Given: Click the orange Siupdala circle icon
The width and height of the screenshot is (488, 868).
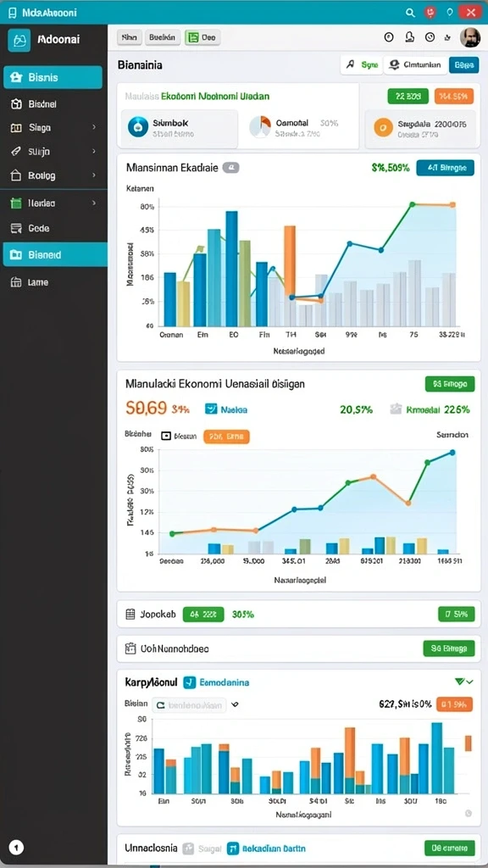Looking at the screenshot, I should [x=384, y=127].
